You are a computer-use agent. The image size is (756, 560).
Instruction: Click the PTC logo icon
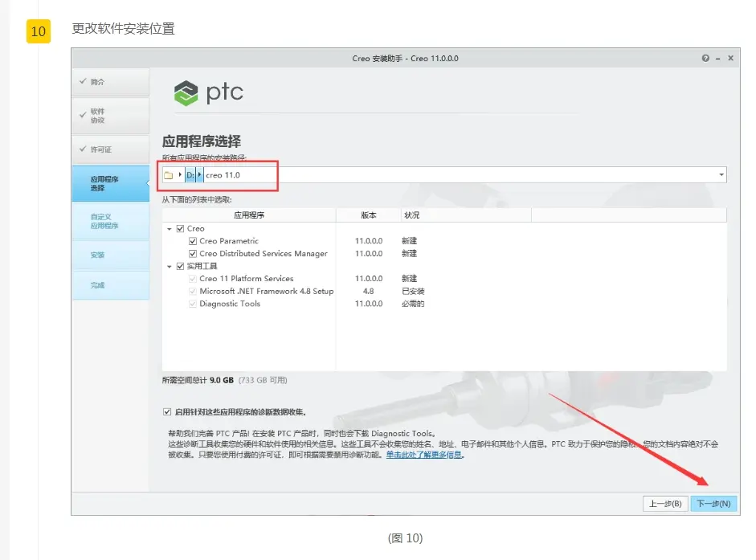click(x=186, y=93)
